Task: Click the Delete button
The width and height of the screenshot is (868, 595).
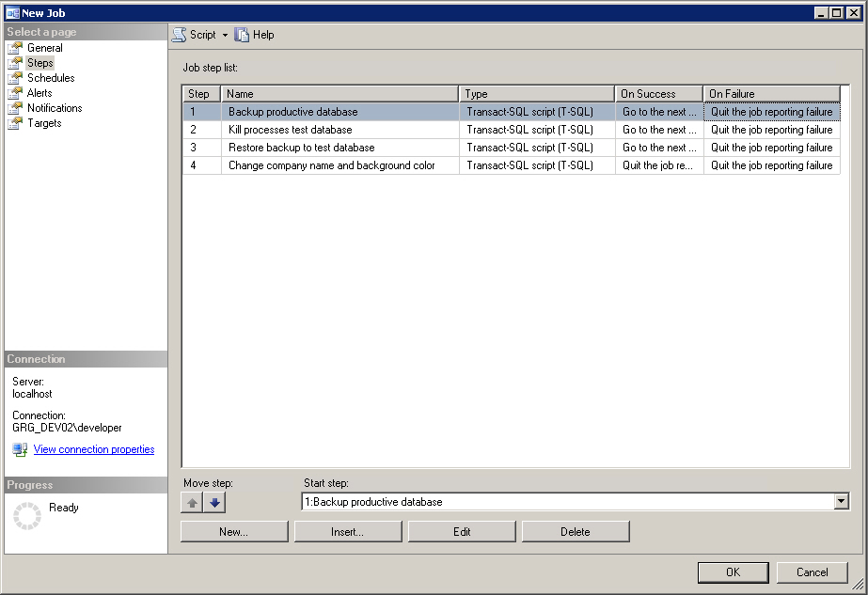Action: click(576, 531)
